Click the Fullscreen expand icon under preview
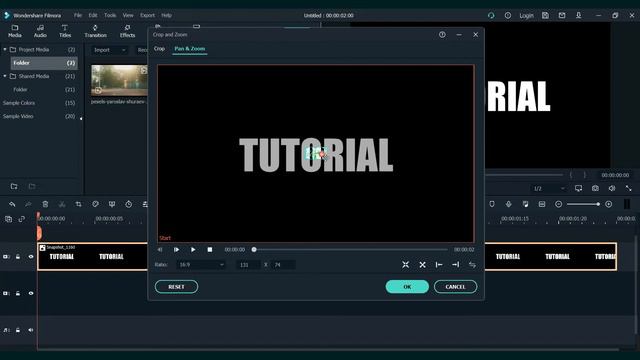Screen dimensions: 640x360 pyautogui.click(x=629, y=188)
